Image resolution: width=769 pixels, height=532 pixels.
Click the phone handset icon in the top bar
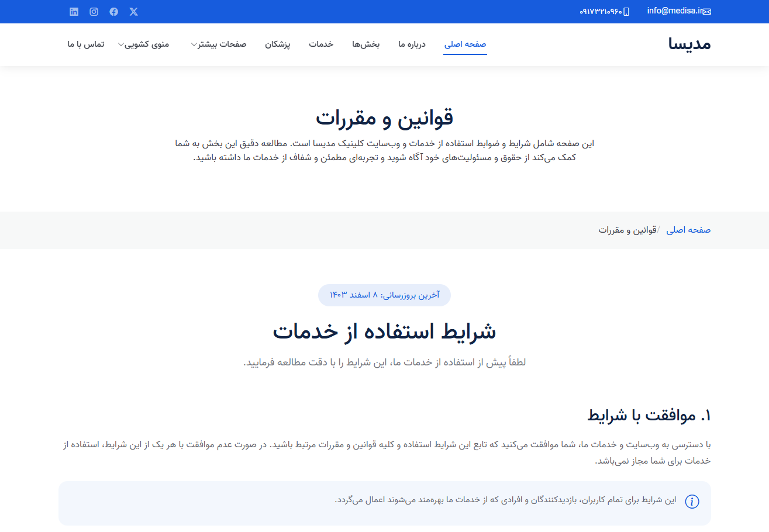[x=625, y=11]
